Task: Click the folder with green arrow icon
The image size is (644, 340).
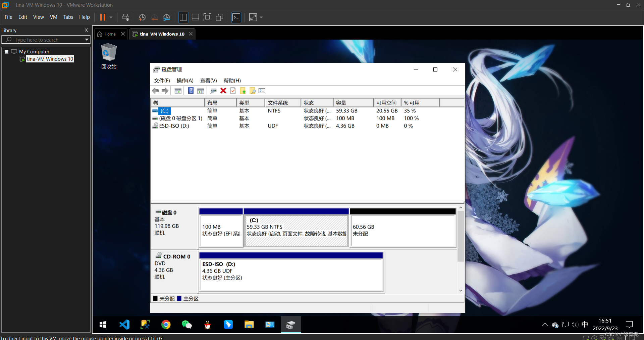Action: point(243,91)
